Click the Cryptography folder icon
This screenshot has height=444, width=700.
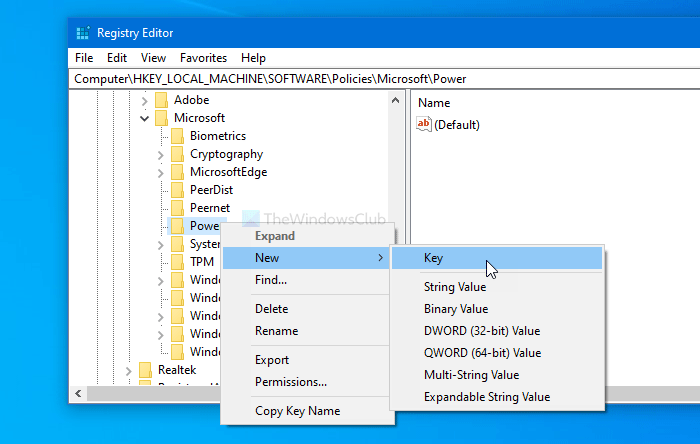tap(177, 154)
